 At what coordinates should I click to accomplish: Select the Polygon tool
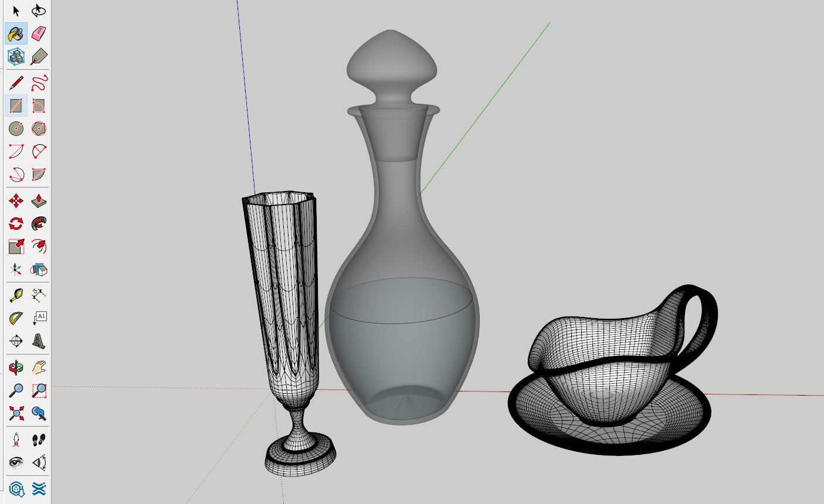coord(39,128)
